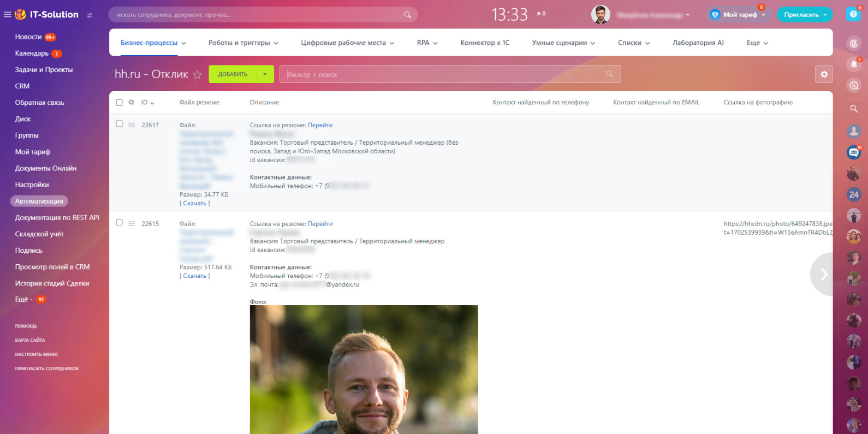Follow the Перейти resume link in row 22617
Image resolution: width=868 pixels, height=434 pixels.
point(320,125)
